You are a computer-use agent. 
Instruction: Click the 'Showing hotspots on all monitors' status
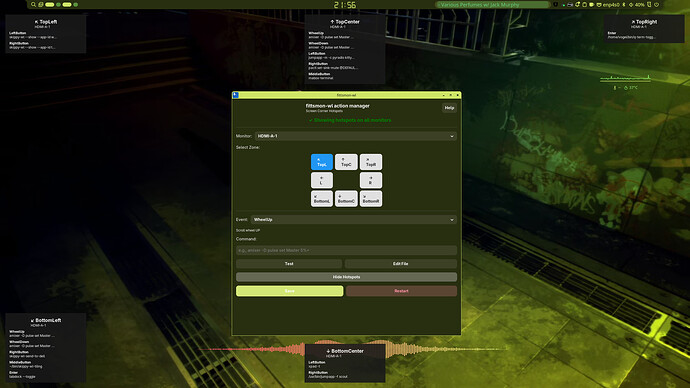(x=350, y=120)
